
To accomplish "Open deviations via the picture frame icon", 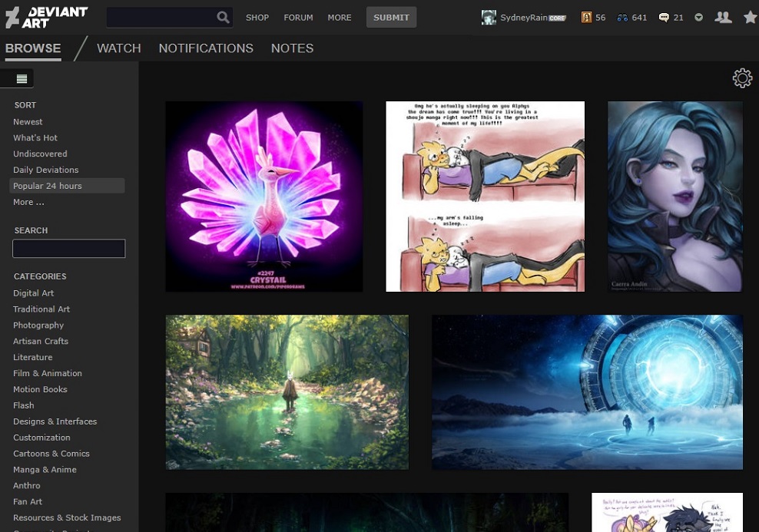I will point(588,16).
